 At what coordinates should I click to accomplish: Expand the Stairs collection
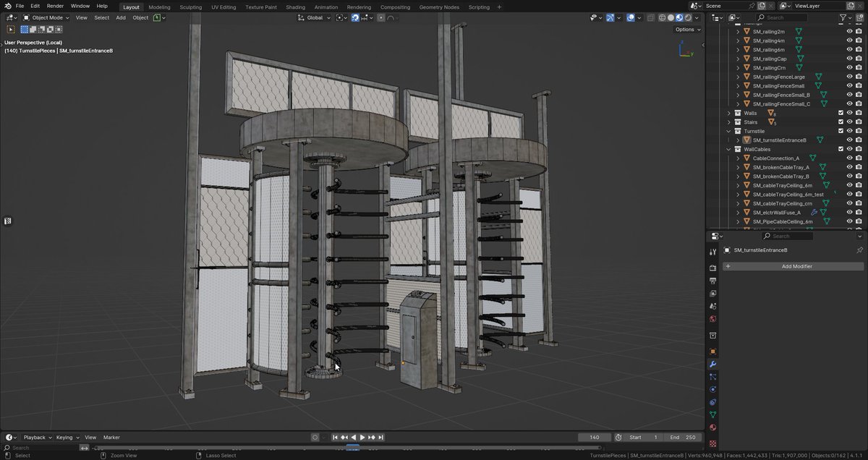(729, 122)
